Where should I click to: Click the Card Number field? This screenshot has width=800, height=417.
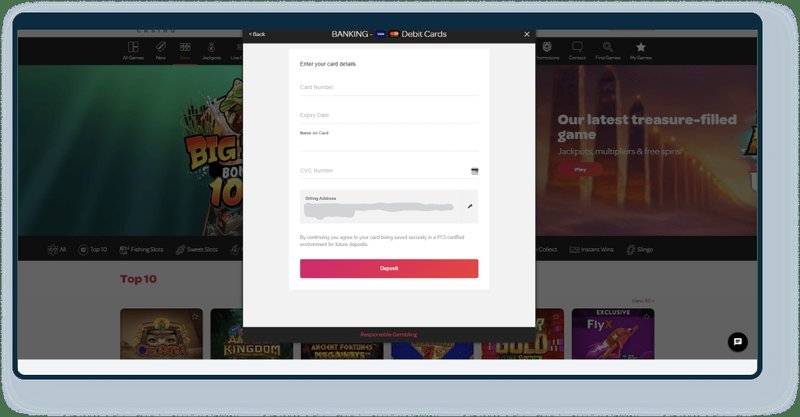tap(389, 87)
